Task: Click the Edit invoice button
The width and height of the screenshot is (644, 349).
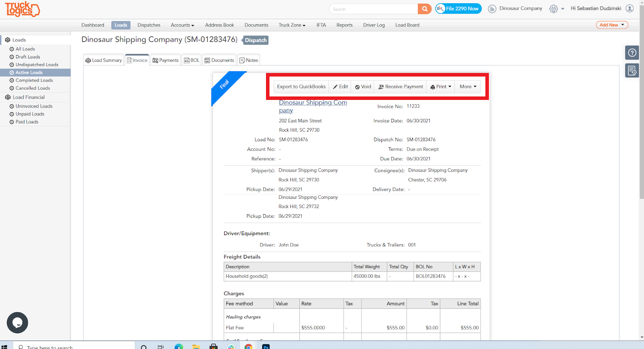Action: [x=341, y=87]
